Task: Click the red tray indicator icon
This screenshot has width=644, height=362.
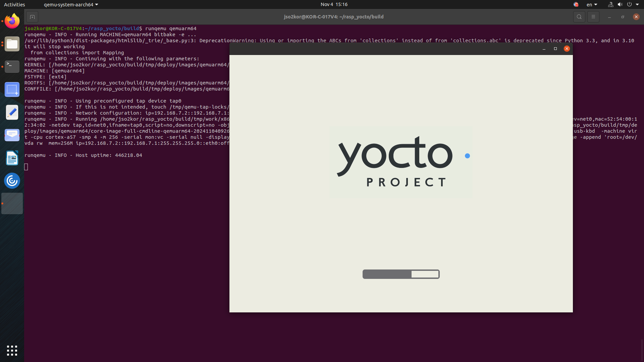Action: [x=576, y=4]
